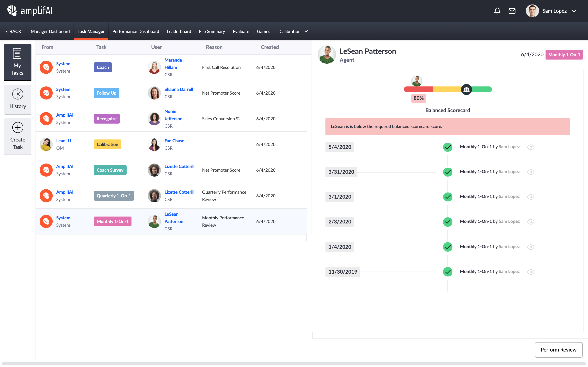Click the Create Task plus icon
Viewport: 588px width, 367px height.
click(x=18, y=128)
